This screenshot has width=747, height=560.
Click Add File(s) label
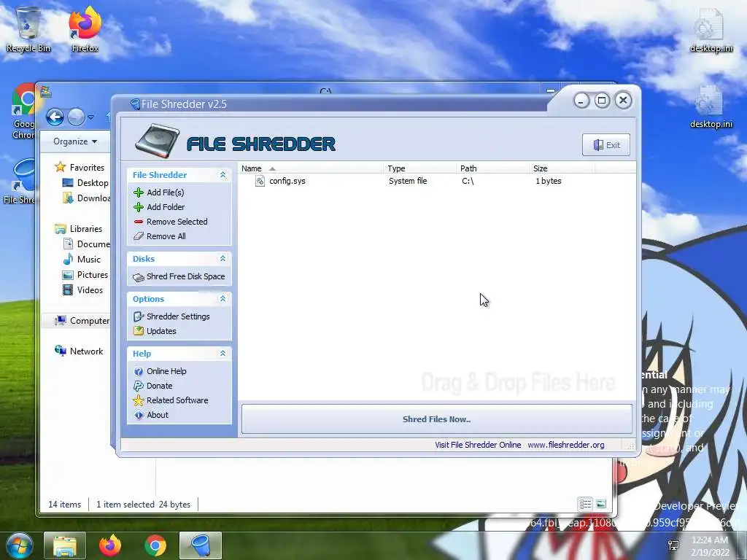pos(166,192)
